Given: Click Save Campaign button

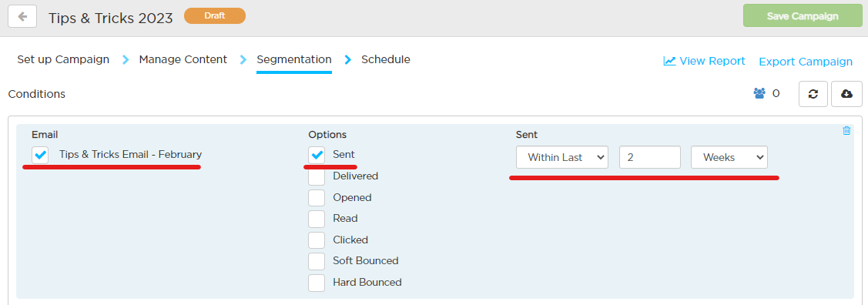Looking at the screenshot, I should coord(803,16).
